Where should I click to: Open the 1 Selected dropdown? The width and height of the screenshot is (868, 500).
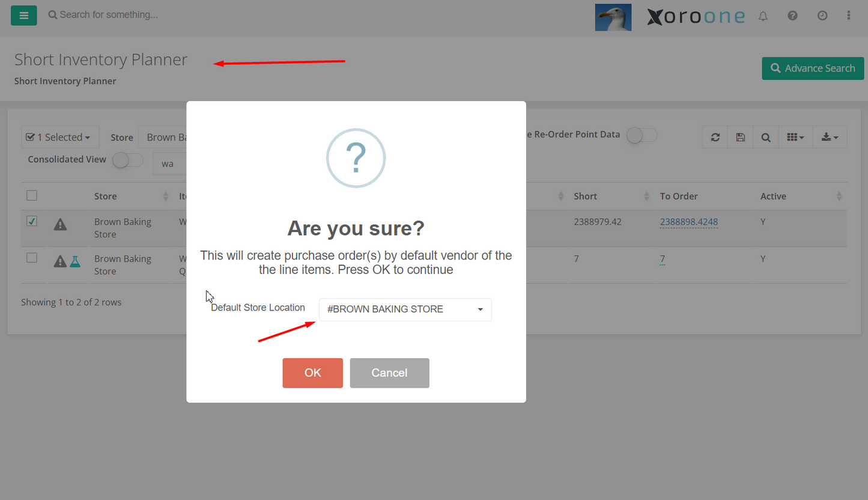click(60, 137)
